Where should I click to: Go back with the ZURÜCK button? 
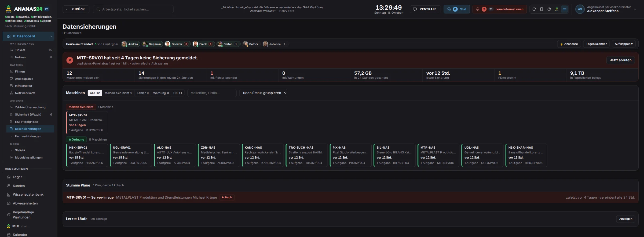[76, 9]
